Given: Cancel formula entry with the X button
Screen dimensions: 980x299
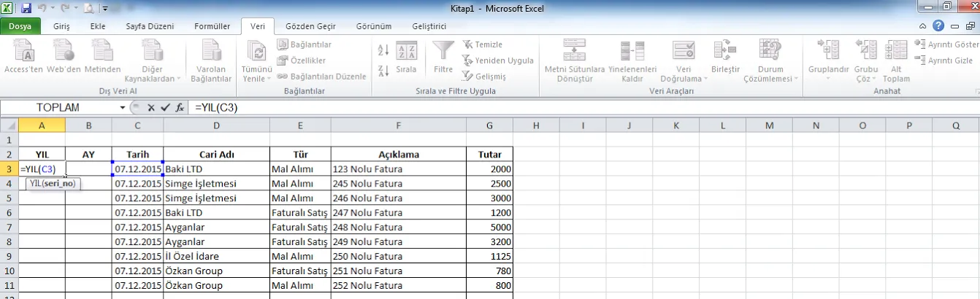Looking at the screenshot, I should coord(151,107).
